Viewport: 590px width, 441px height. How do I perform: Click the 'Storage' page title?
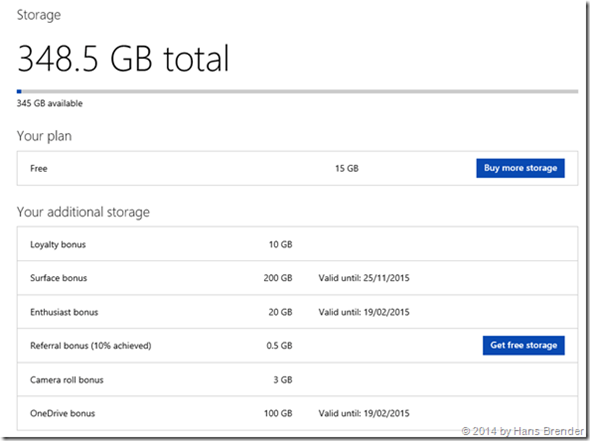(x=39, y=15)
